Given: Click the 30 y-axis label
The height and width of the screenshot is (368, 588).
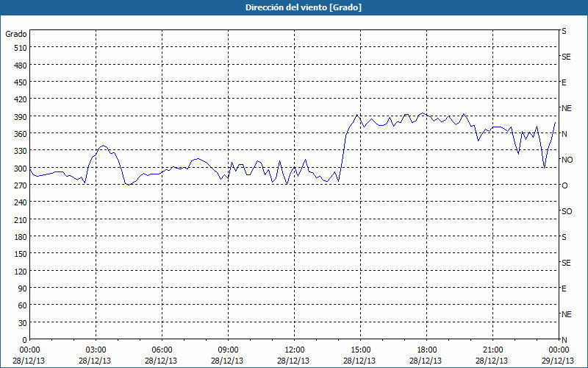Looking at the screenshot, I should 23,323.
